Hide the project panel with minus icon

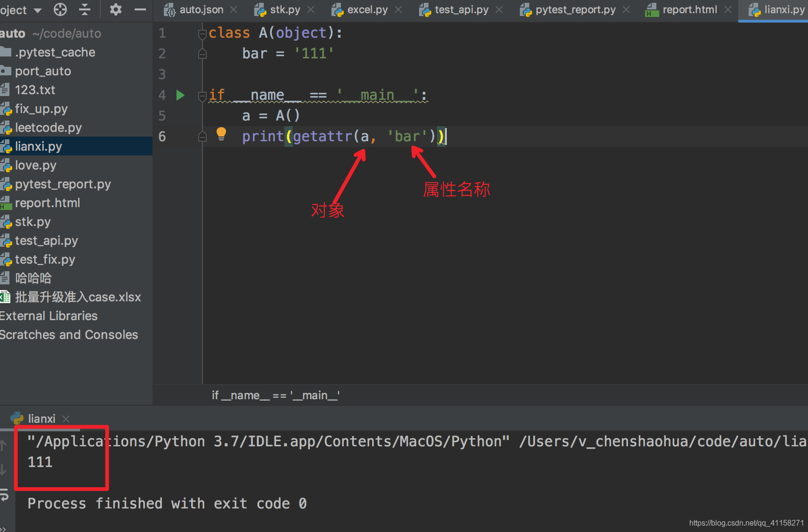[x=140, y=9]
